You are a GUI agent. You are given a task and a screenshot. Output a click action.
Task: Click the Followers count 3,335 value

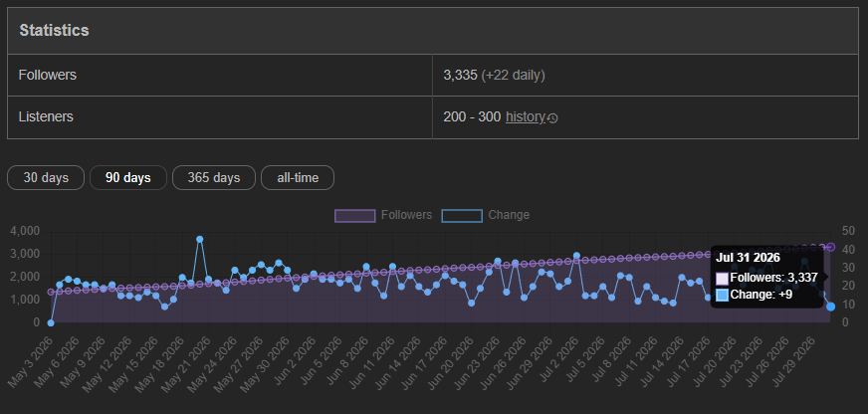(460, 75)
